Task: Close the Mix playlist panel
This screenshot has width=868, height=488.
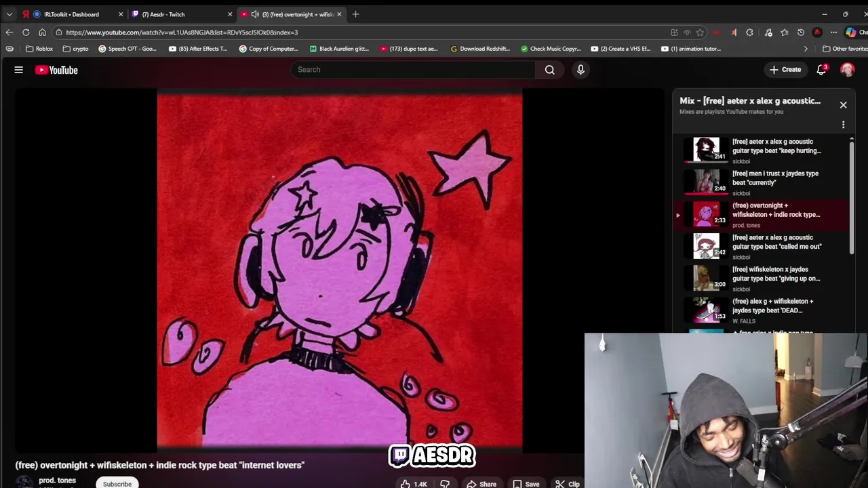Action: pos(843,105)
